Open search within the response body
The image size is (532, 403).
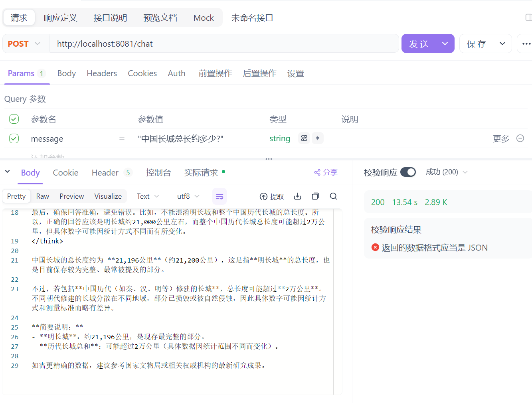click(x=334, y=196)
